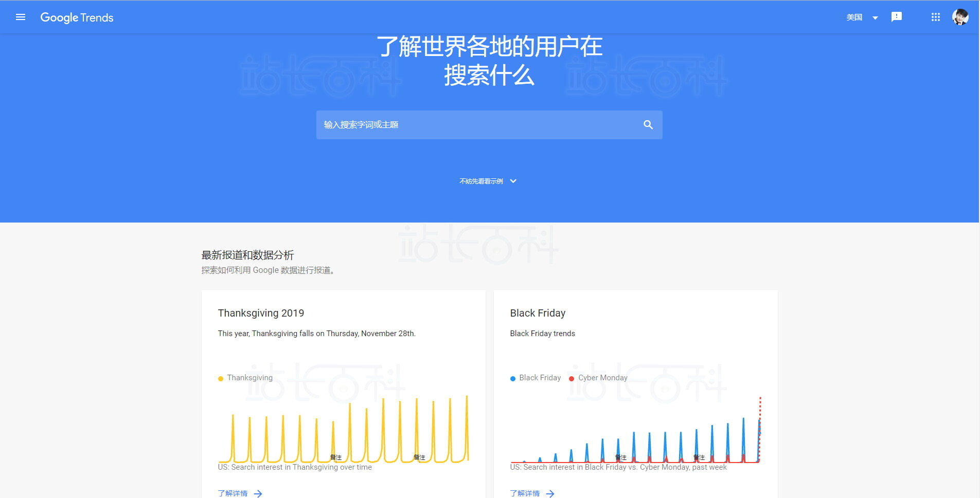980x498 pixels.
Task: Click caption 'US: Search interest in Thanksgiving over time'
Action: click(295, 467)
